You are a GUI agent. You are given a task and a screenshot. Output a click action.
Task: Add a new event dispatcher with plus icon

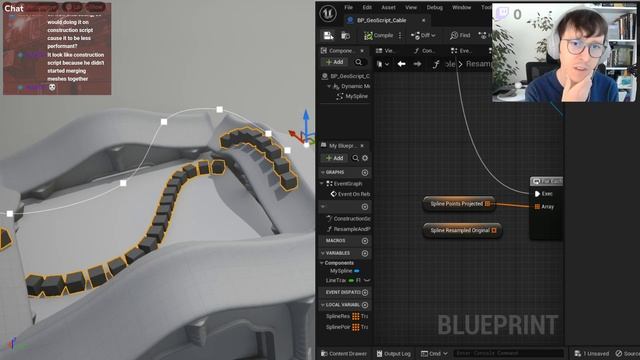pyautogui.click(x=365, y=292)
